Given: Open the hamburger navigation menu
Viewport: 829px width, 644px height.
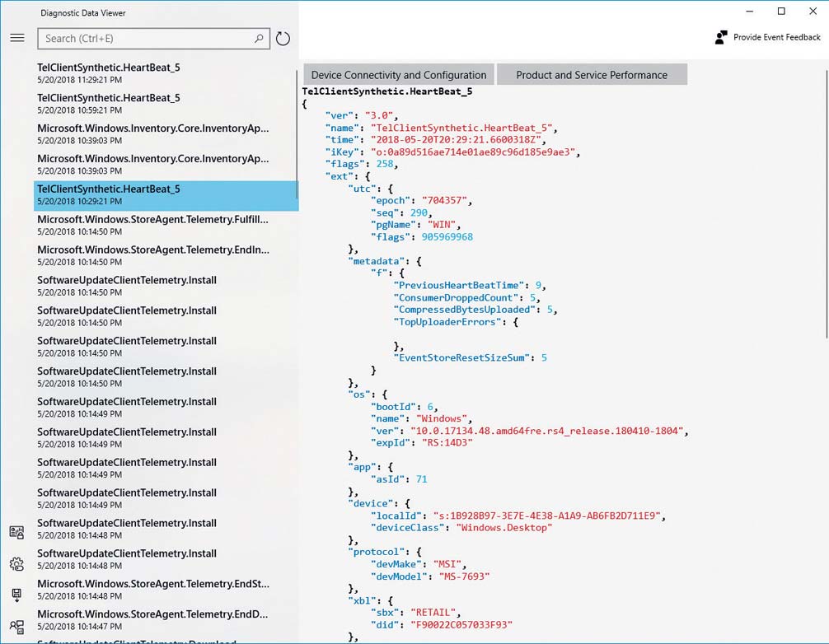Looking at the screenshot, I should (x=17, y=38).
